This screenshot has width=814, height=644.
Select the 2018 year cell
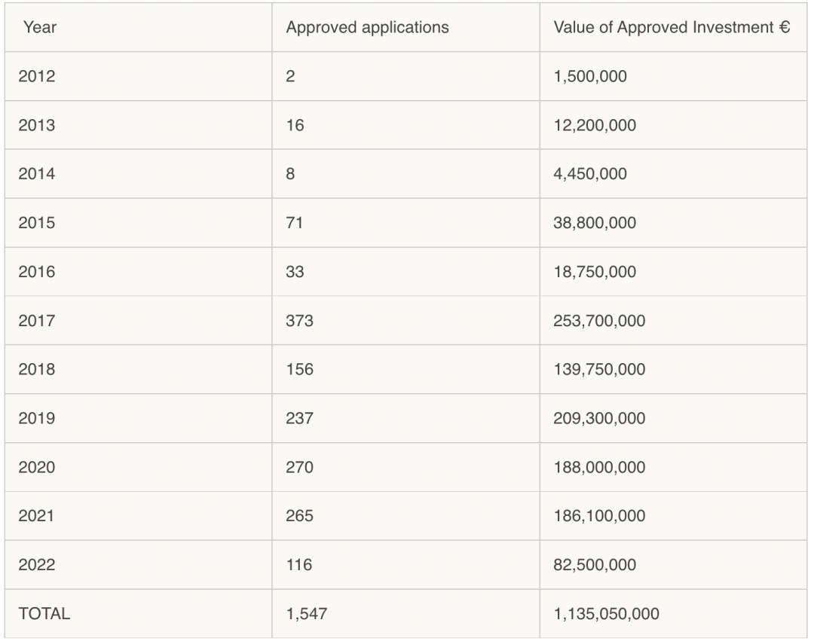pyautogui.click(x=36, y=370)
